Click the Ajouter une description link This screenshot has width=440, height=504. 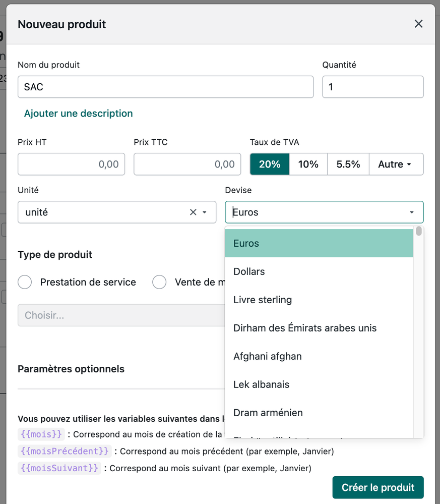(x=78, y=114)
